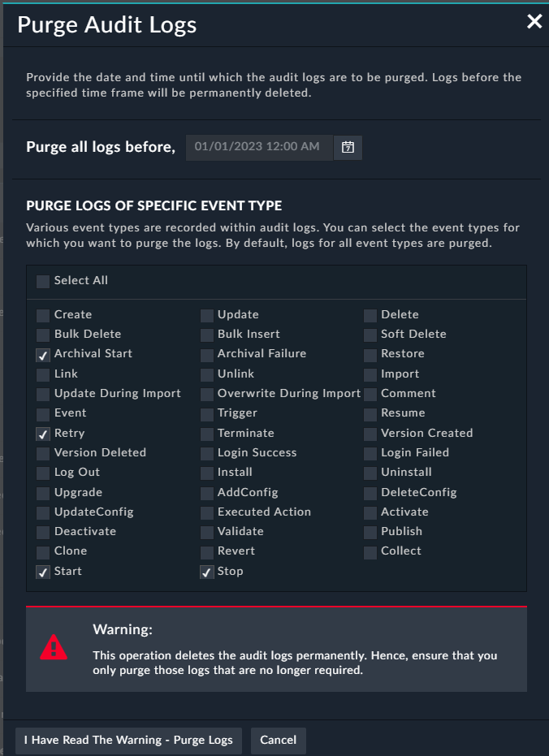549x756 pixels.
Task: Uncheck the Stop event checkbox
Action: (x=206, y=572)
